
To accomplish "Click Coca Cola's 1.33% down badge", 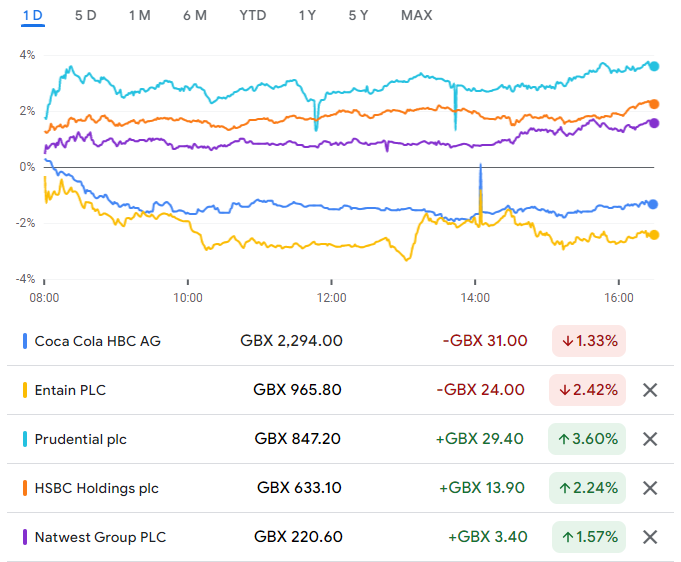I will click(589, 341).
